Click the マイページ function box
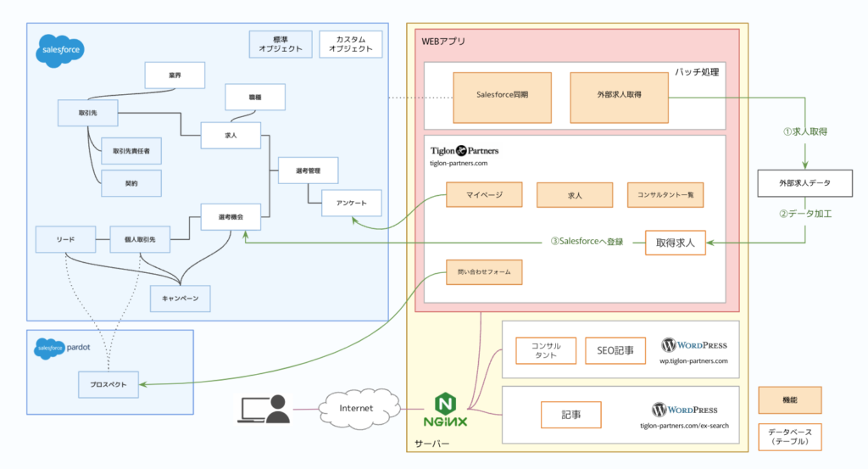The image size is (868, 469). (x=484, y=195)
